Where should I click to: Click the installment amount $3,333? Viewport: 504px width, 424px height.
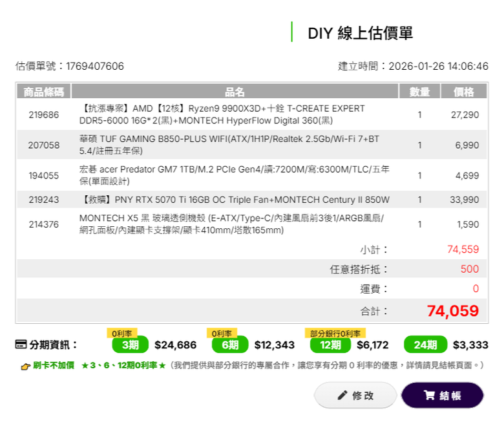470,345
